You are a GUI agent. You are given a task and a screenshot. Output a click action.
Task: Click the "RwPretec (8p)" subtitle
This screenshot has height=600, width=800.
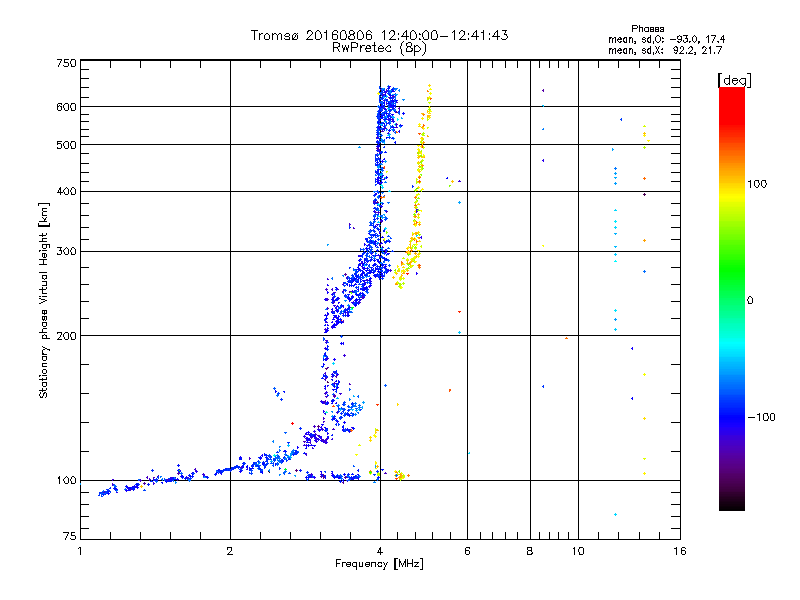coord(379,48)
